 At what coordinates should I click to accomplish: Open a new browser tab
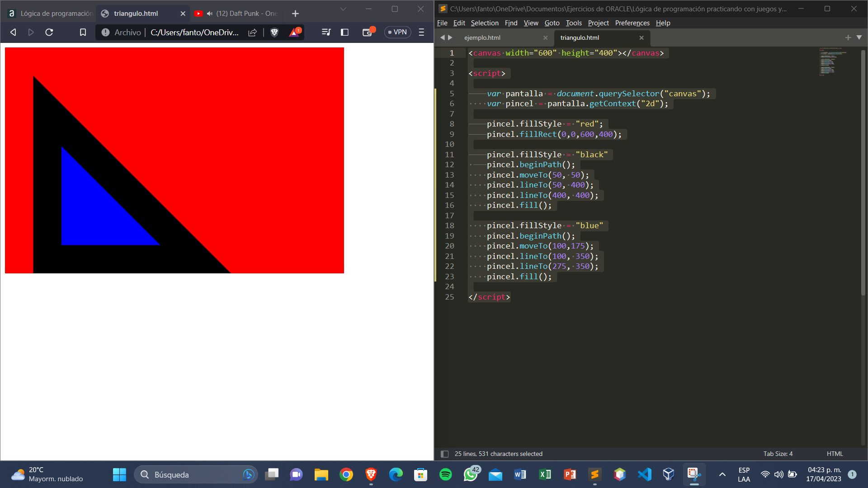[295, 14]
